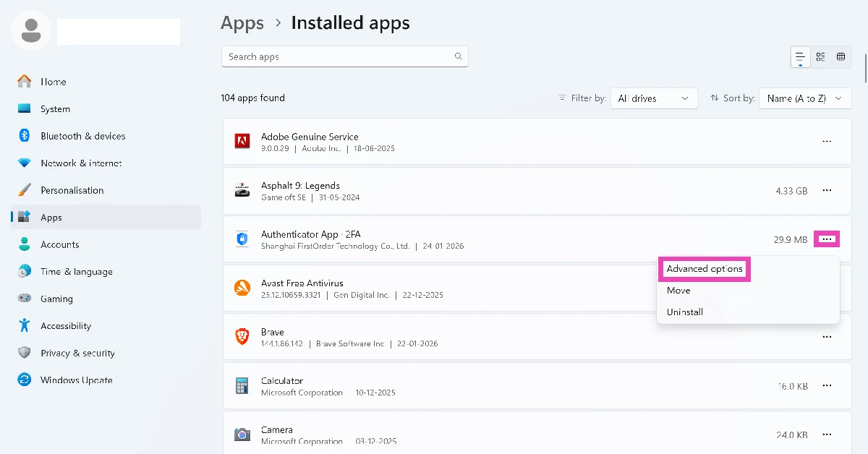The width and height of the screenshot is (868, 454).
Task: Choose Uninstall from the context menu
Action: coord(684,312)
